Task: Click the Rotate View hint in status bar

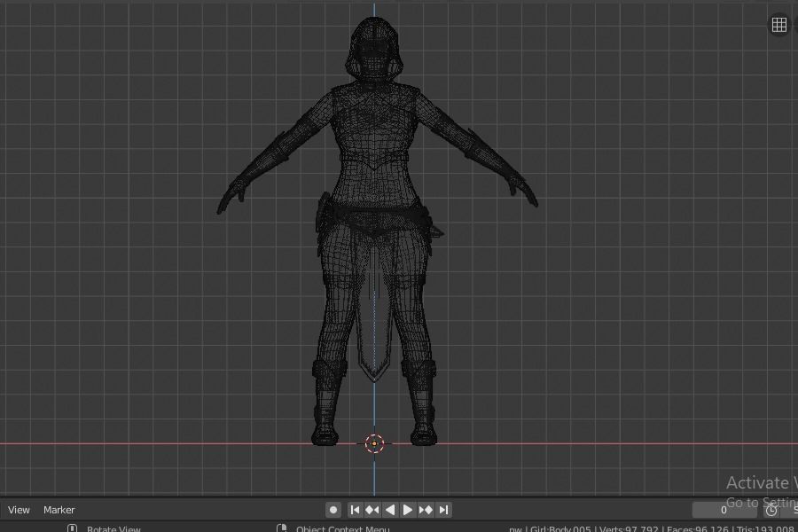Action: click(113, 528)
